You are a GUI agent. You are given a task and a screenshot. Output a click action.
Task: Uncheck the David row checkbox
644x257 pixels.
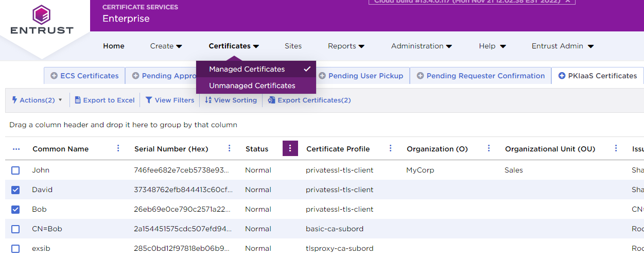click(x=15, y=190)
